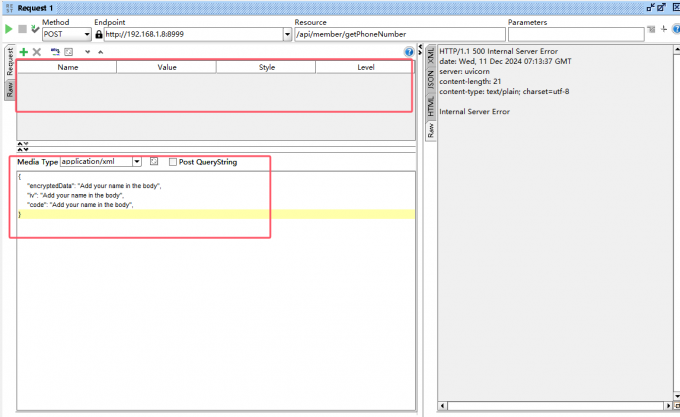680x417 pixels.
Task: Open the parameters table help icon
Action: tap(409, 52)
